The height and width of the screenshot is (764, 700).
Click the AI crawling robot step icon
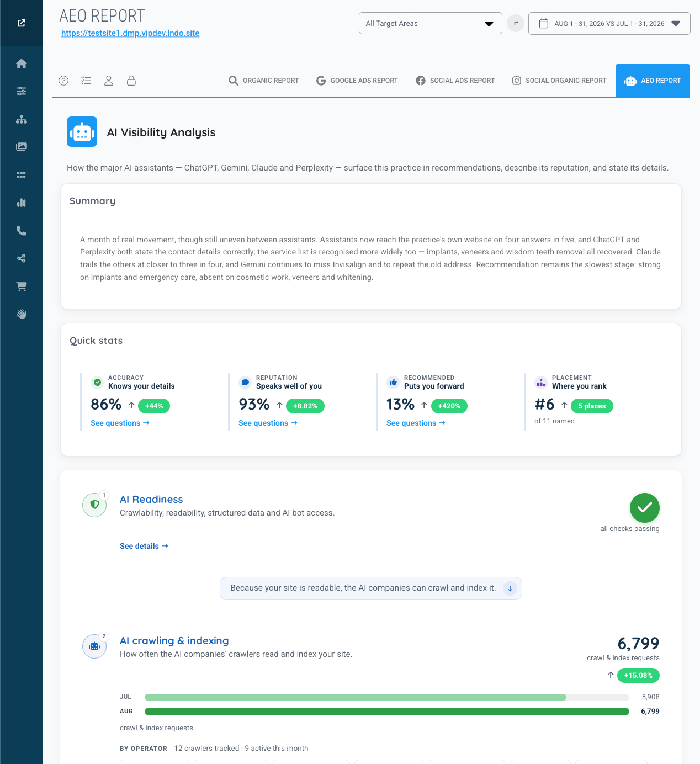pyautogui.click(x=94, y=646)
